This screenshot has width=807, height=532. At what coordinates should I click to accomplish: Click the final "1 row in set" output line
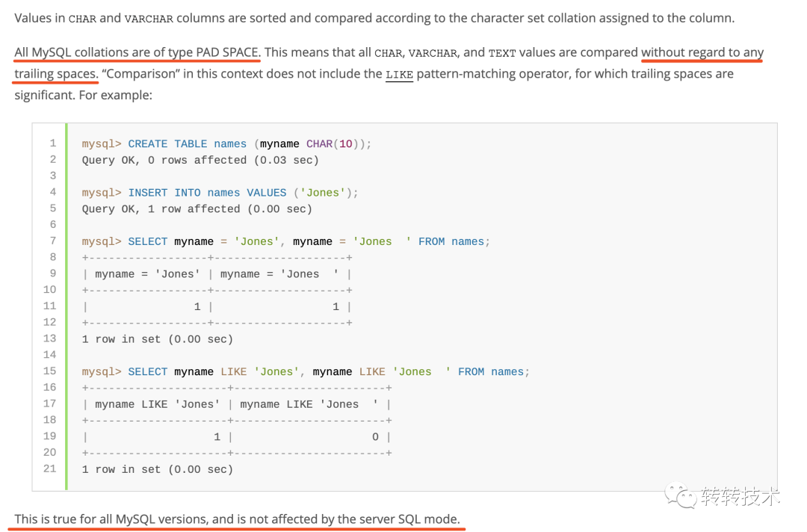[x=157, y=469]
